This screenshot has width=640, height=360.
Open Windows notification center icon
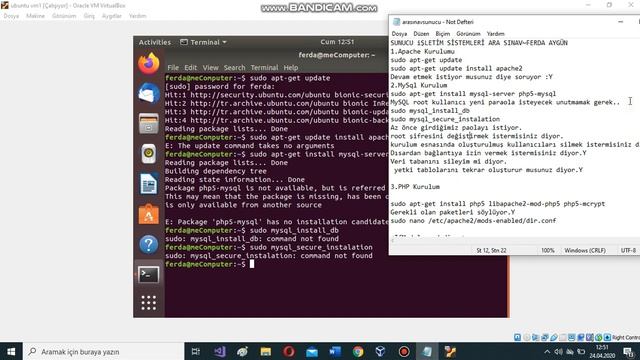(629, 351)
